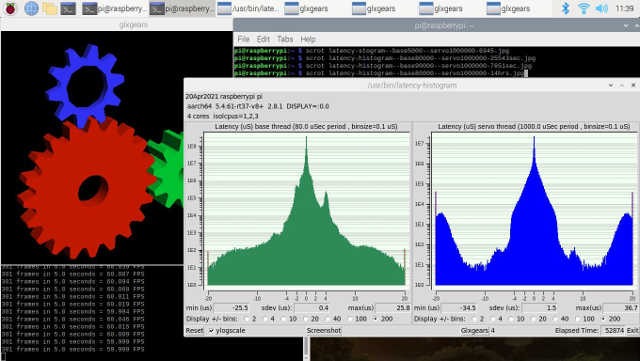Select the 200 bins option for base thread

click(x=376, y=319)
